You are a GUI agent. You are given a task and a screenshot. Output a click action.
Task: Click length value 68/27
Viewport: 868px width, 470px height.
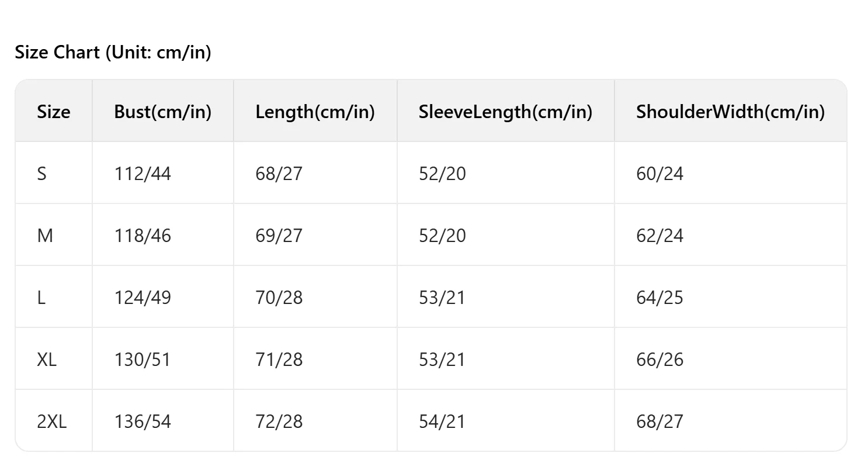point(279,174)
